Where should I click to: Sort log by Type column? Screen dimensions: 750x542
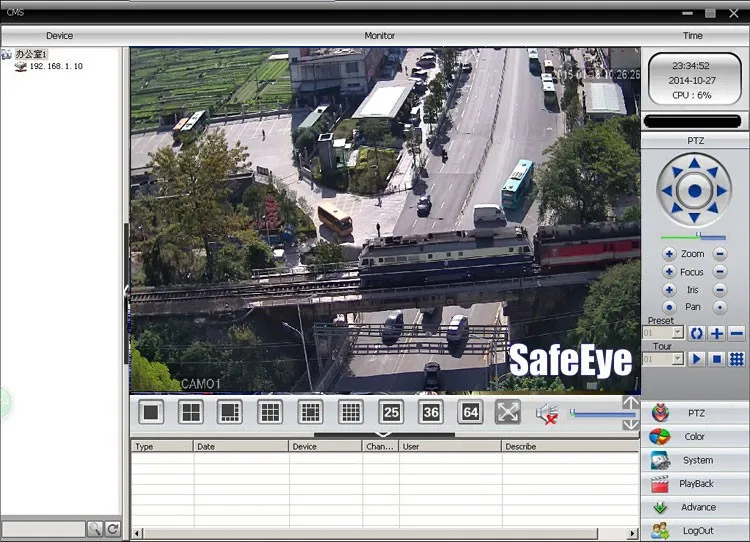162,446
